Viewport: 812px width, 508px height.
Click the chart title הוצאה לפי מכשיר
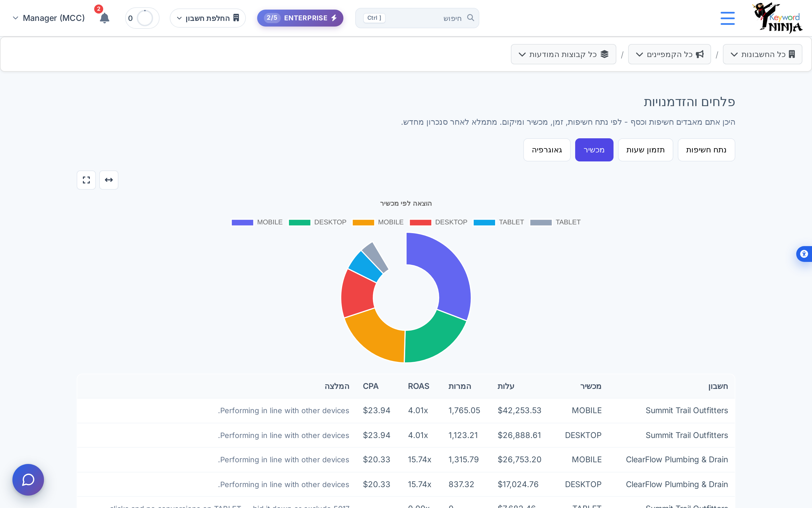tap(406, 203)
